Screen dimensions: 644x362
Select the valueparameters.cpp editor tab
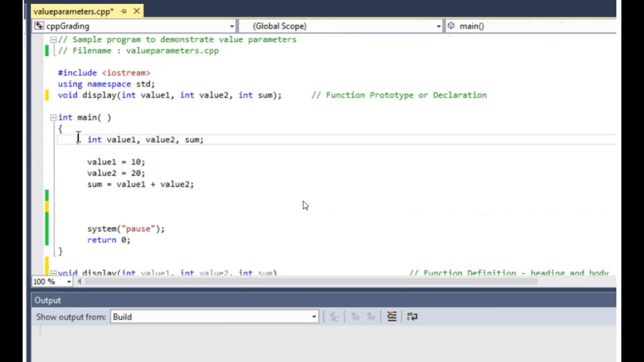point(72,11)
